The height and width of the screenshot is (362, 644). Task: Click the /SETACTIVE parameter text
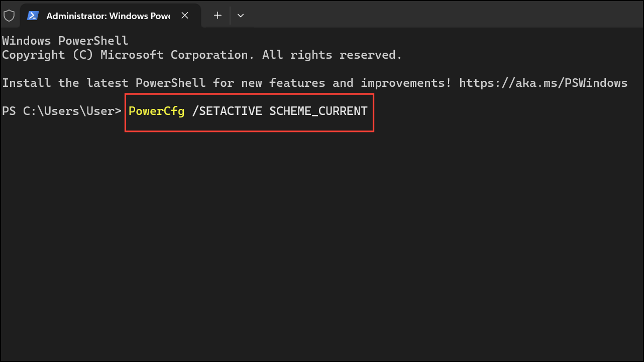(x=227, y=111)
